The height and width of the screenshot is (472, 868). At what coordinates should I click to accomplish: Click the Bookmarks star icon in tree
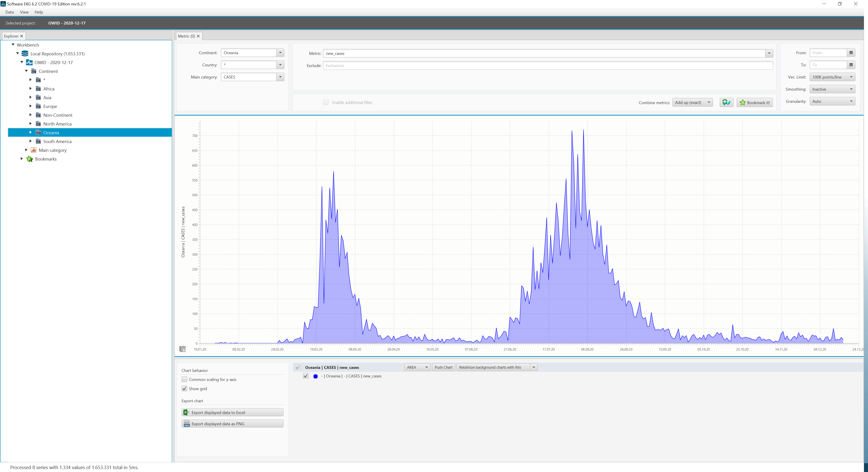click(30, 159)
